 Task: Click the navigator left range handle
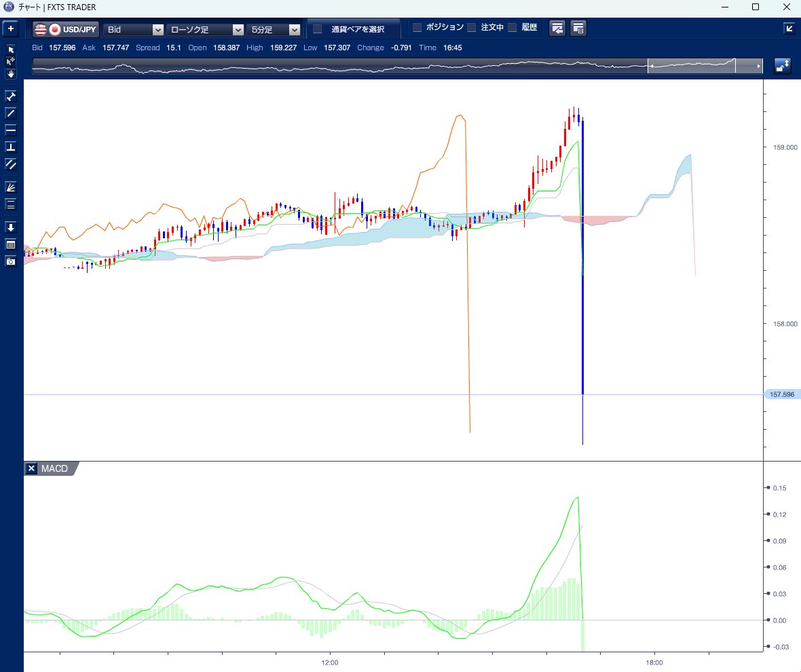(649, 66)
